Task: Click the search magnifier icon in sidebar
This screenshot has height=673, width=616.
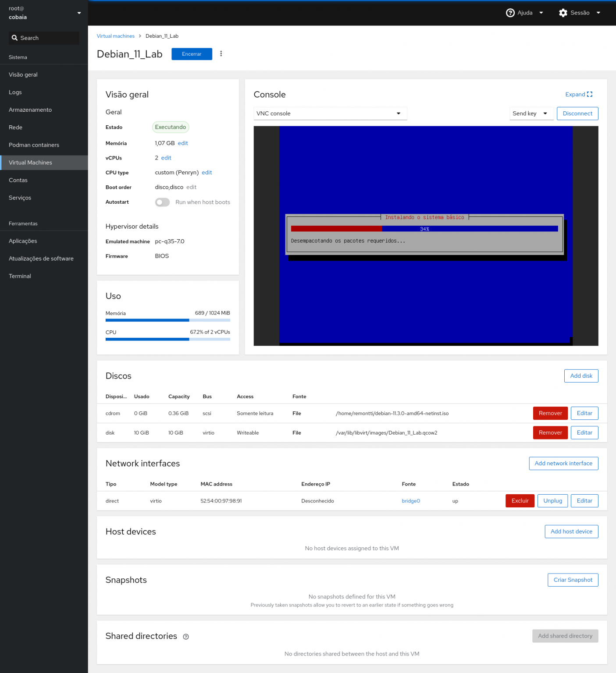Action: (x=15, y=38)
